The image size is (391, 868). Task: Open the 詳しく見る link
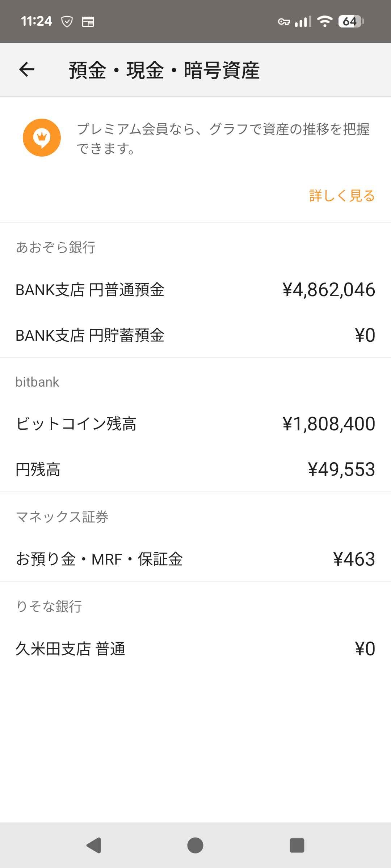pos(342,196)
